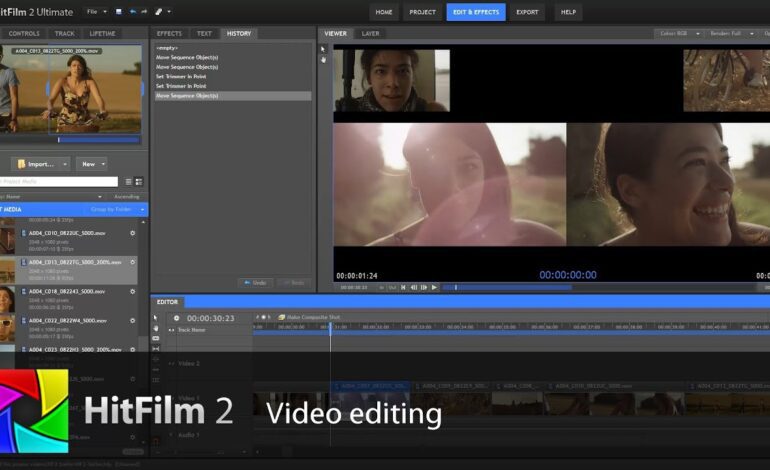Image resolution: width=770 pixels, height=470 pixels.
Task: Select the Hand tool in the Viewer
Action: click(323, 60)
